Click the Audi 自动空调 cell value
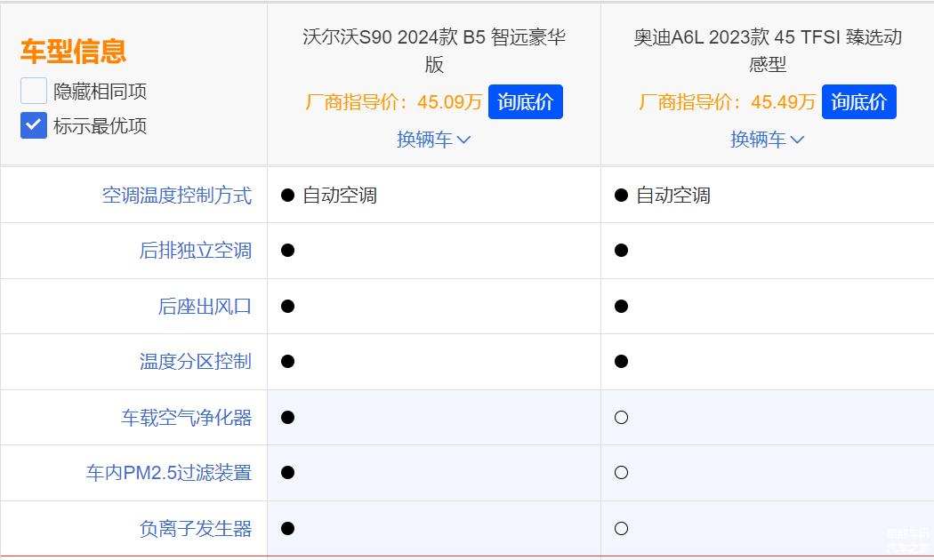This screenshot has width=934, height=560. 672,196
